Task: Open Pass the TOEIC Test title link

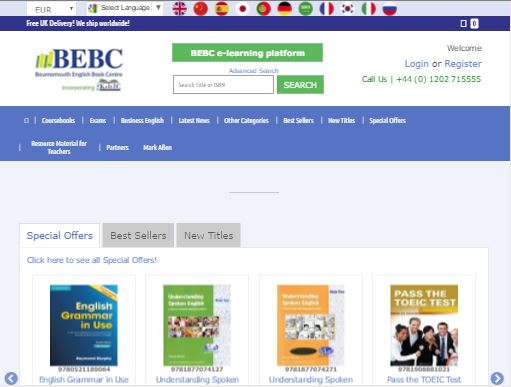Action: coord(424,380)
